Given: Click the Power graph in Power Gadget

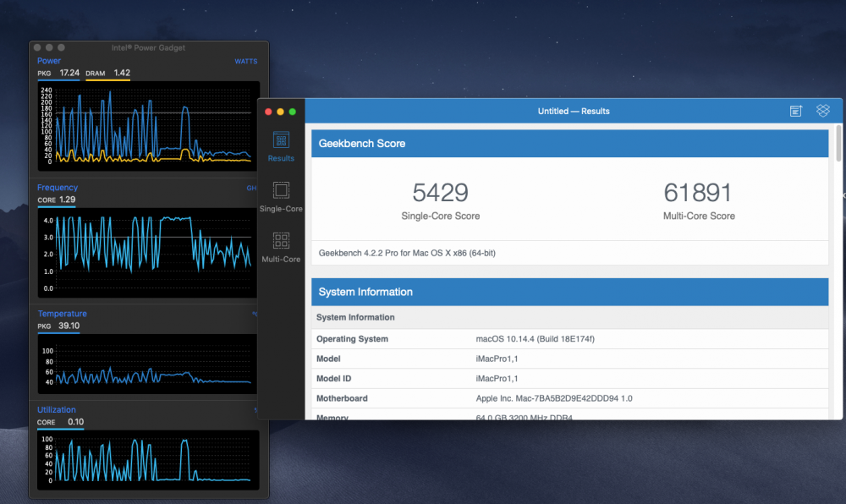Looking at the screenshot, I should pyautogui.click(x=148, y=126).
